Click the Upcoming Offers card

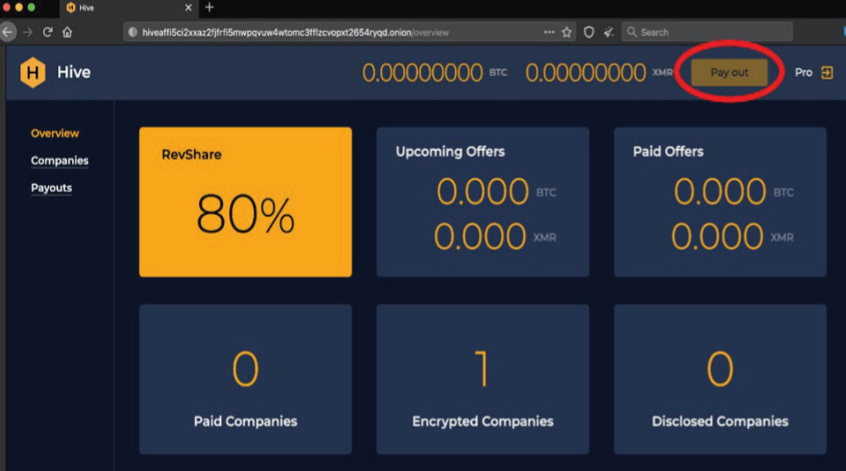482,202
